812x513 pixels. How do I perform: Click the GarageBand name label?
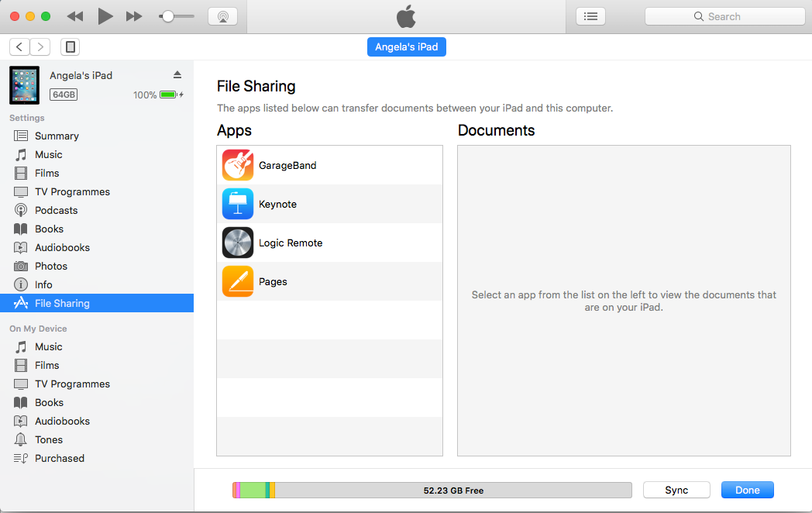click(287, 165)
